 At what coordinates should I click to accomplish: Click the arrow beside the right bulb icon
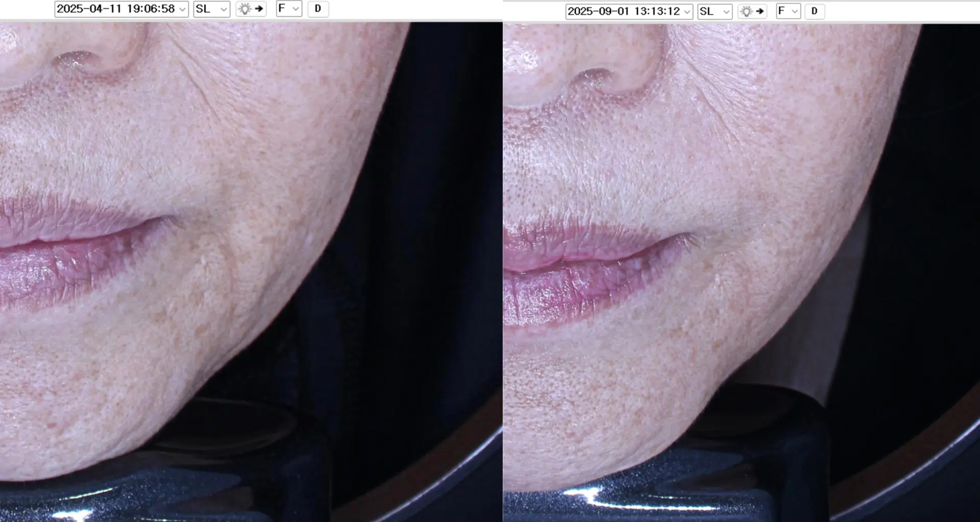click(x=760, y=11)
